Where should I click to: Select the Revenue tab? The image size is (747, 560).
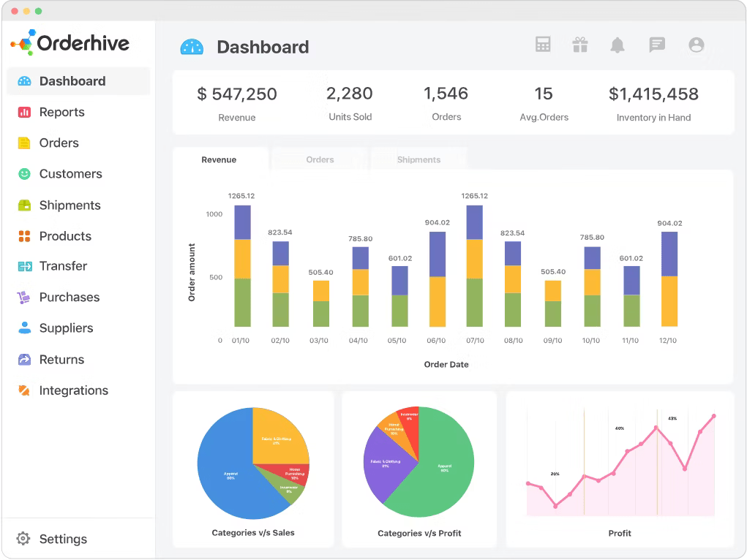pyautogui.click(x=220, y=159)
